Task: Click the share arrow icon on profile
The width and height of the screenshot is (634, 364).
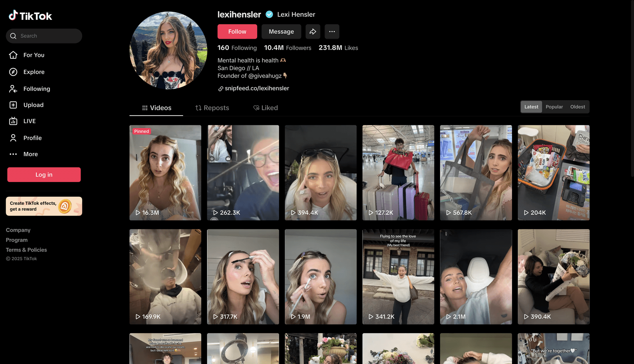Action: (x=313, y=32)
